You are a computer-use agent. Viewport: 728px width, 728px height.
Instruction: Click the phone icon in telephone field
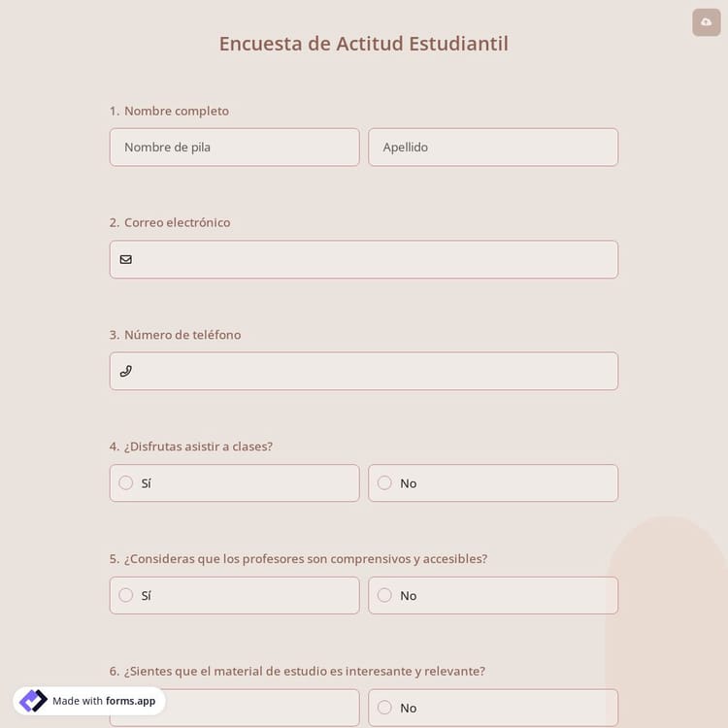pos(126,371)
